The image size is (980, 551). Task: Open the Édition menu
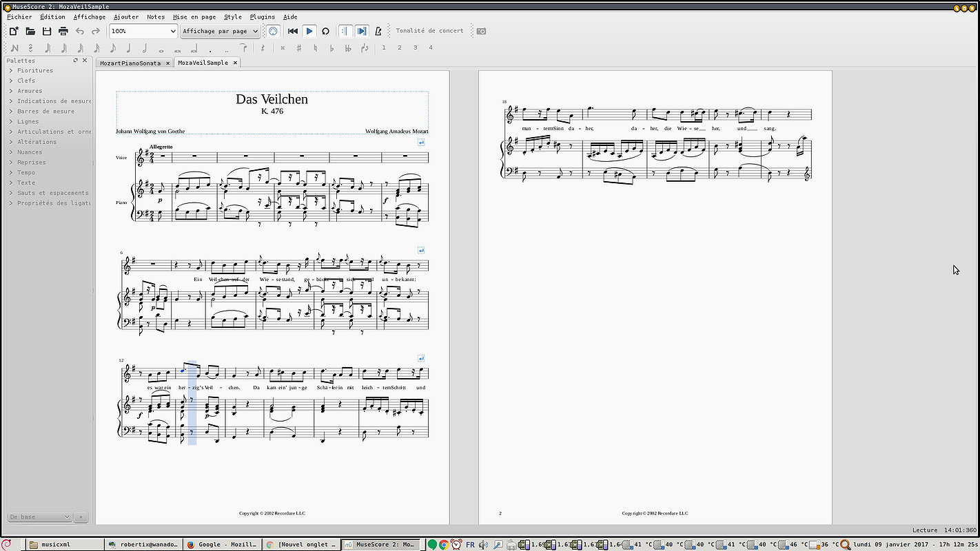pos(52,17)
